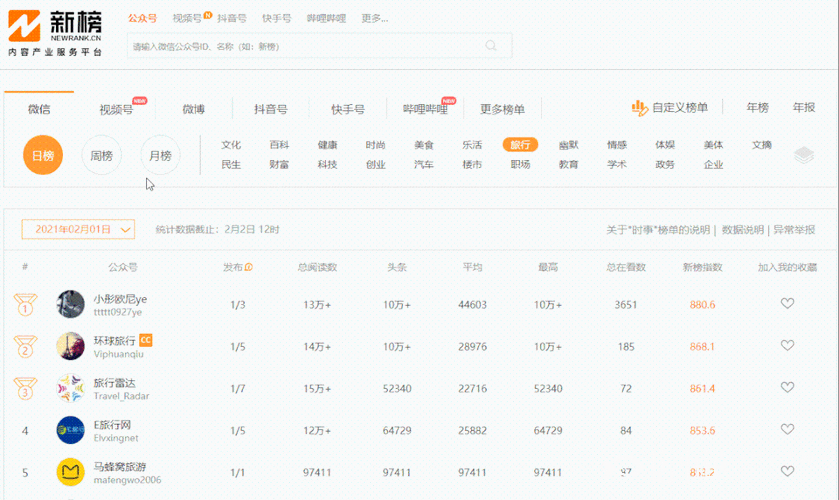The height and width of the screenshot is (500, 839).
Task: Select the 政务 category
Action: pyautogui.click(x=665, y=164)
